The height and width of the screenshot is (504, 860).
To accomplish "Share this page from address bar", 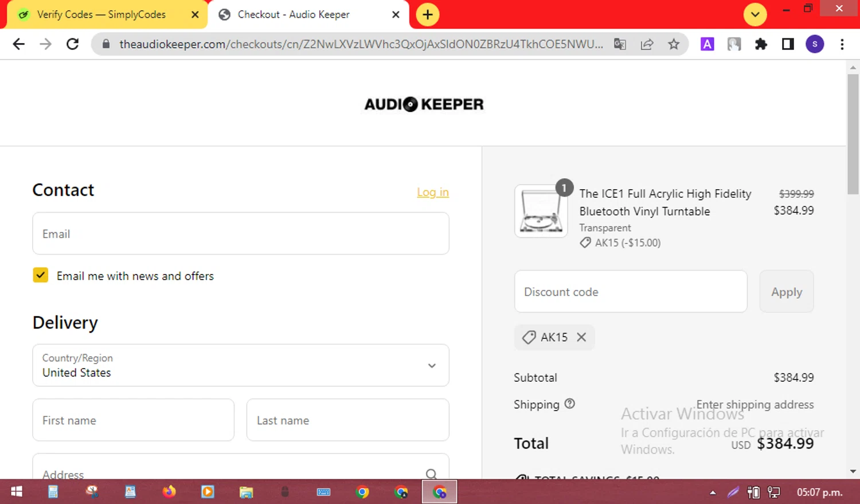I will coord(647,44).
